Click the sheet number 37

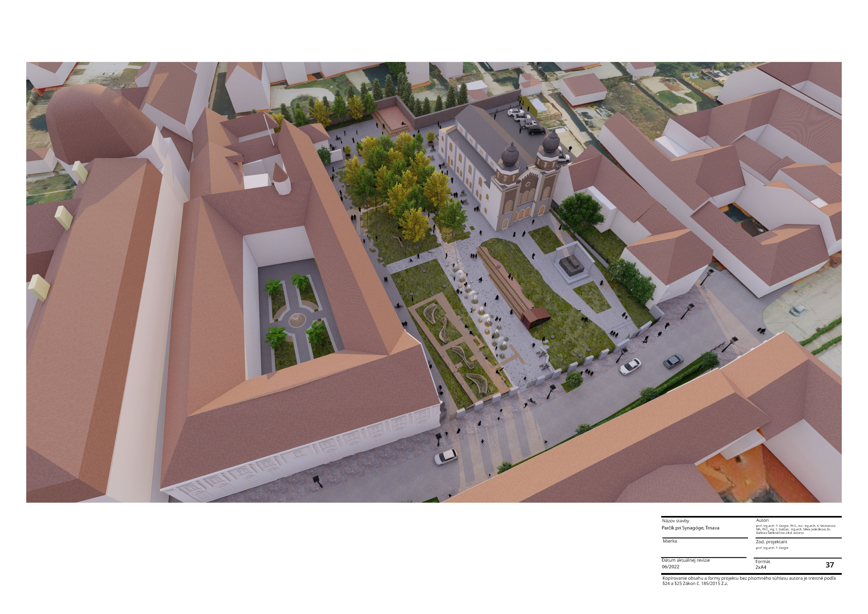point(830,565)
